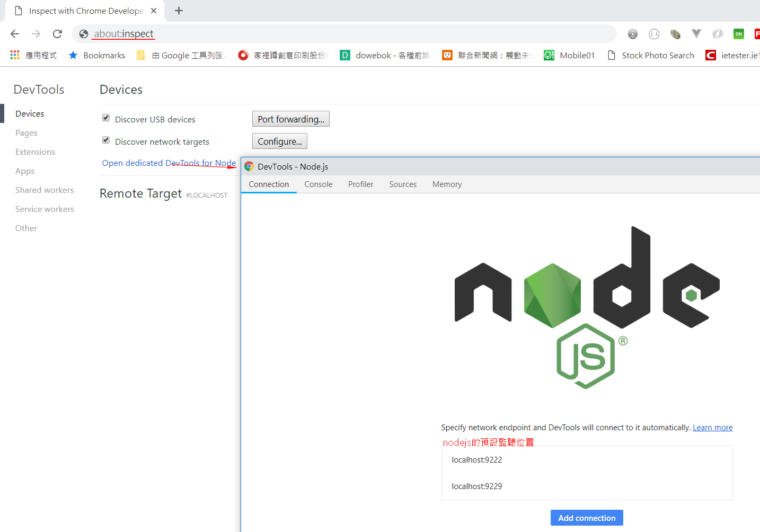Screen dimensions: 760x532
Task: Disable Discover USB devices
Action: pos(106,118)
